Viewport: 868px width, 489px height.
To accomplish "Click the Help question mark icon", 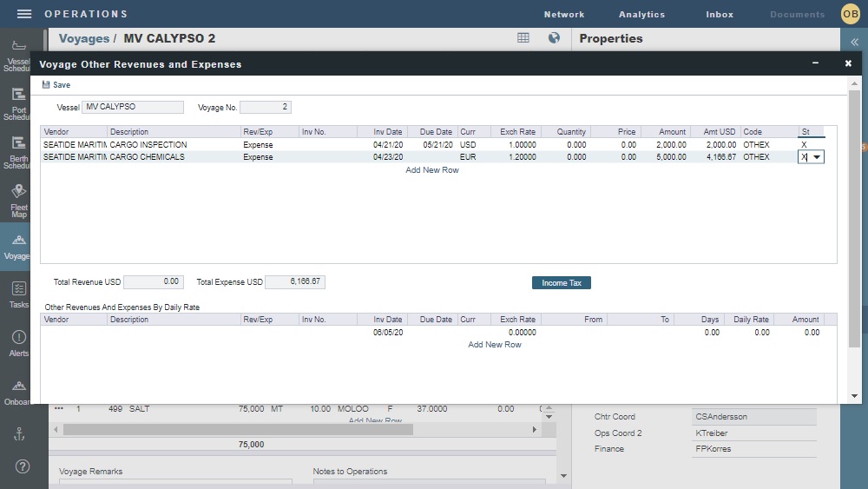I will pos(23,466).
